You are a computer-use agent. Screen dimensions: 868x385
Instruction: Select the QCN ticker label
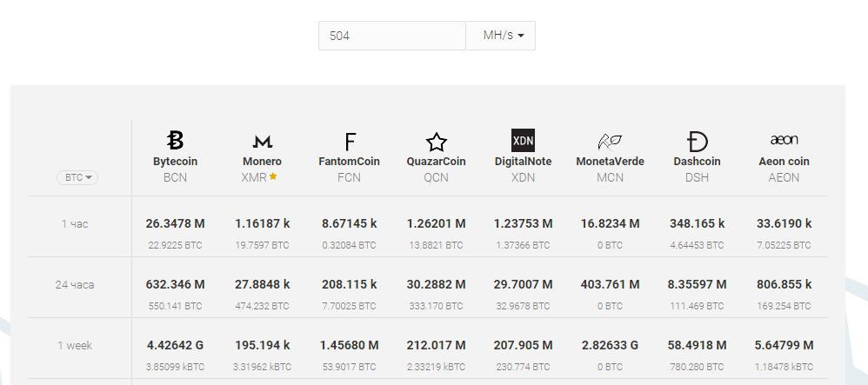[x=437, y=177]
